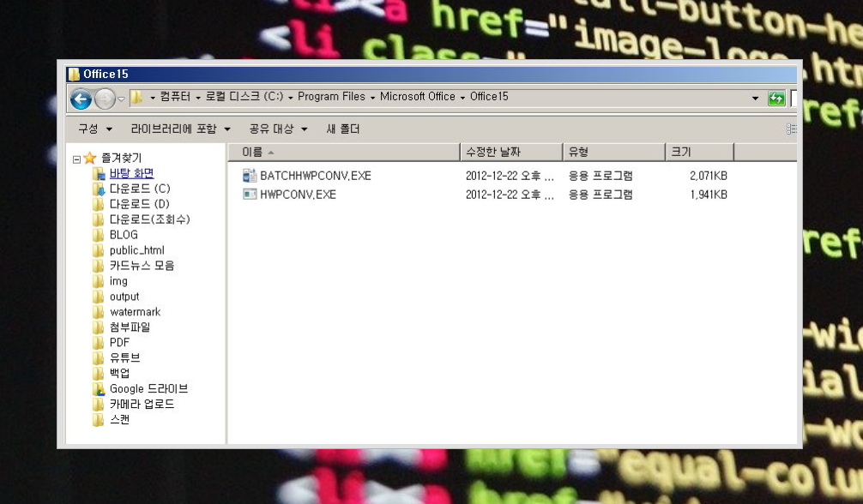Click the 바탕 화면 desktop icon
Viewport: 863px width, 504px height.
click(99, 174)
